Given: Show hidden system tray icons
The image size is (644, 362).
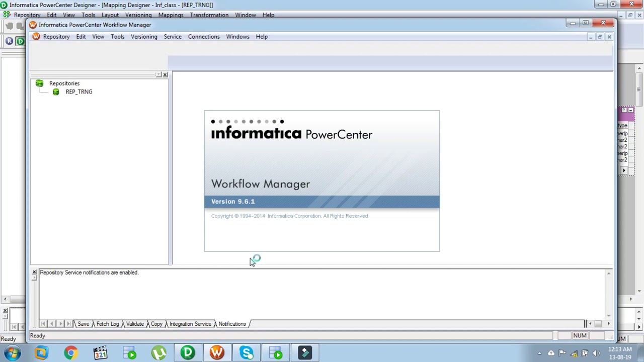Looking at the screenshot, I should 539,353.
